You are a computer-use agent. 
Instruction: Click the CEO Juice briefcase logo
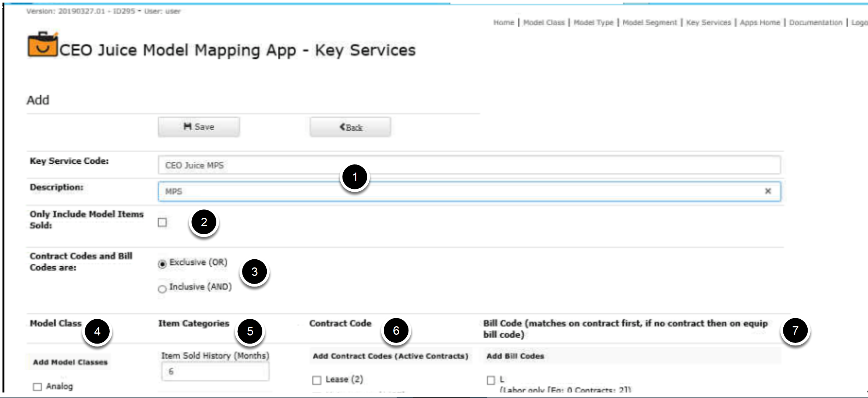[43, 45]
